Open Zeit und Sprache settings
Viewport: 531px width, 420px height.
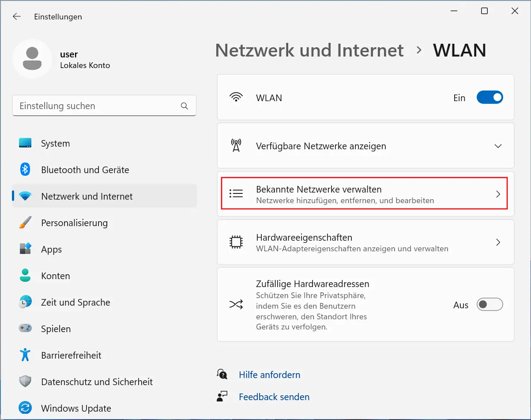[x=75, y=303]
